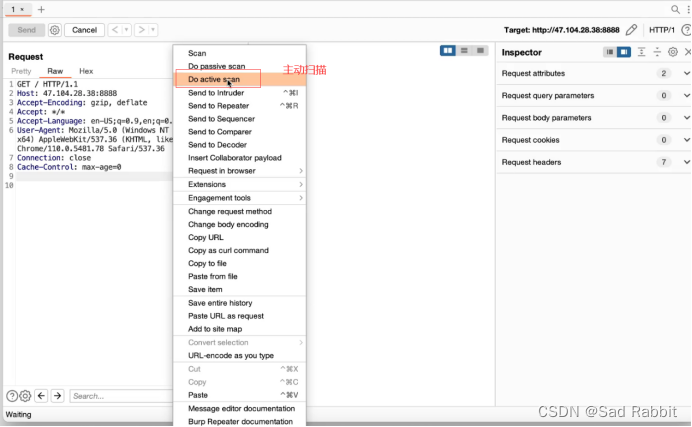Screen dimensions: 692x427
Task: Switch to the Pretty view tab
Action: click(x=21, y=71)
